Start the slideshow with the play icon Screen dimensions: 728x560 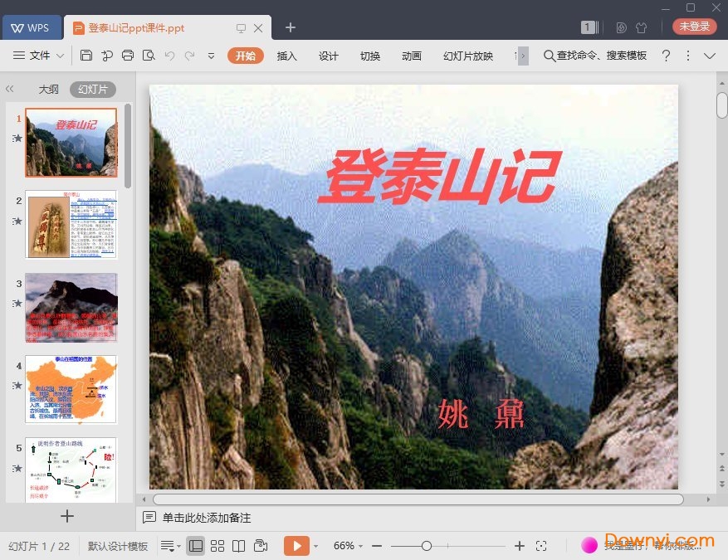296,546
